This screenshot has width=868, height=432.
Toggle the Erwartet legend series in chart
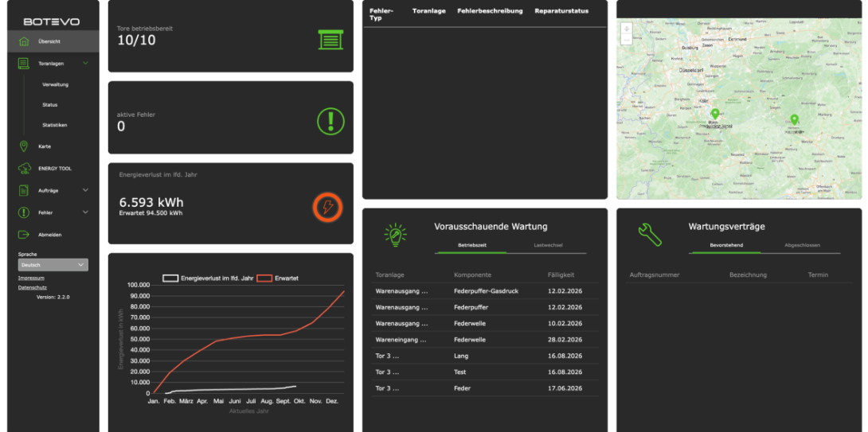283,278
